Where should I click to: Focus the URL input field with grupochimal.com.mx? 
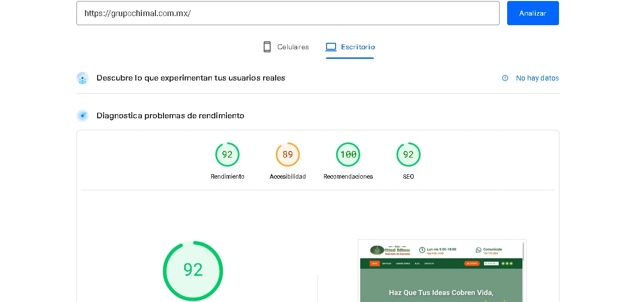click(x=288, y=13)
